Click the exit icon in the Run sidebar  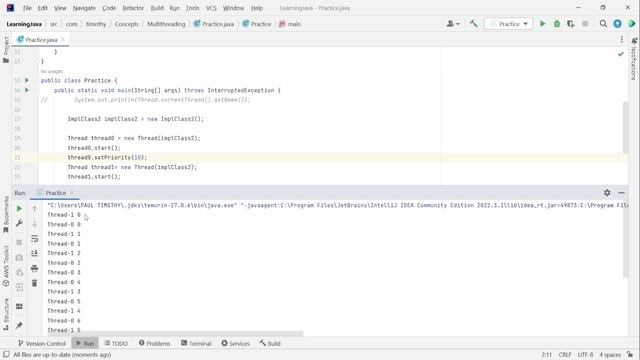[x=19, y=287]
